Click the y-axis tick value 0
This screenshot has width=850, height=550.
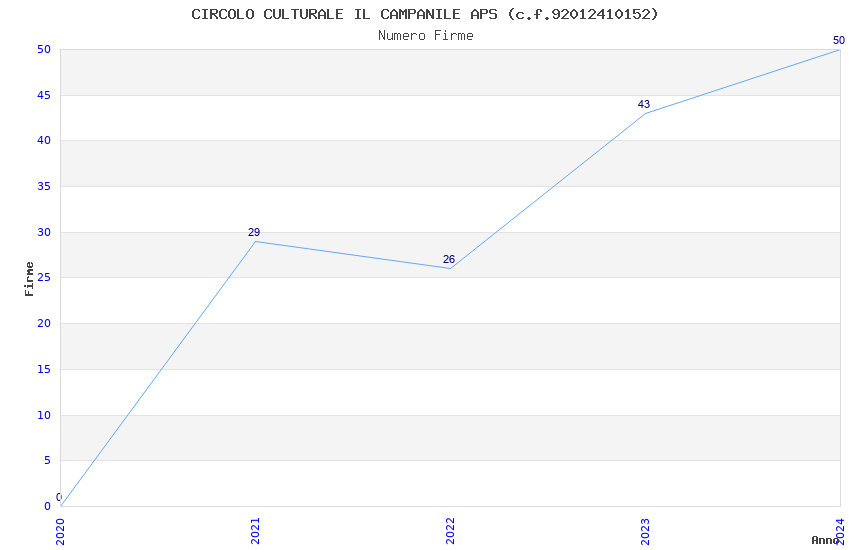click(48, 507)
